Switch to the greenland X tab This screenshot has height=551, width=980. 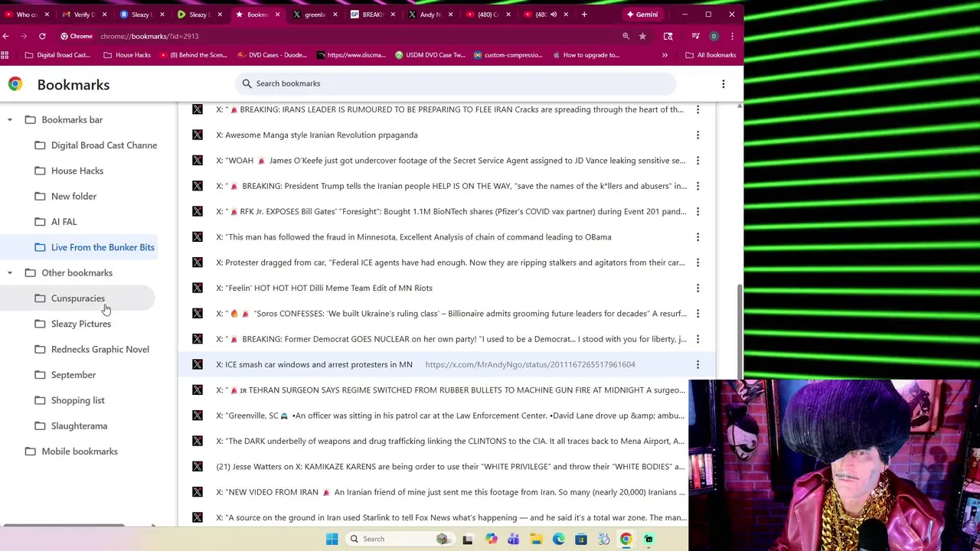pos(314,15)
